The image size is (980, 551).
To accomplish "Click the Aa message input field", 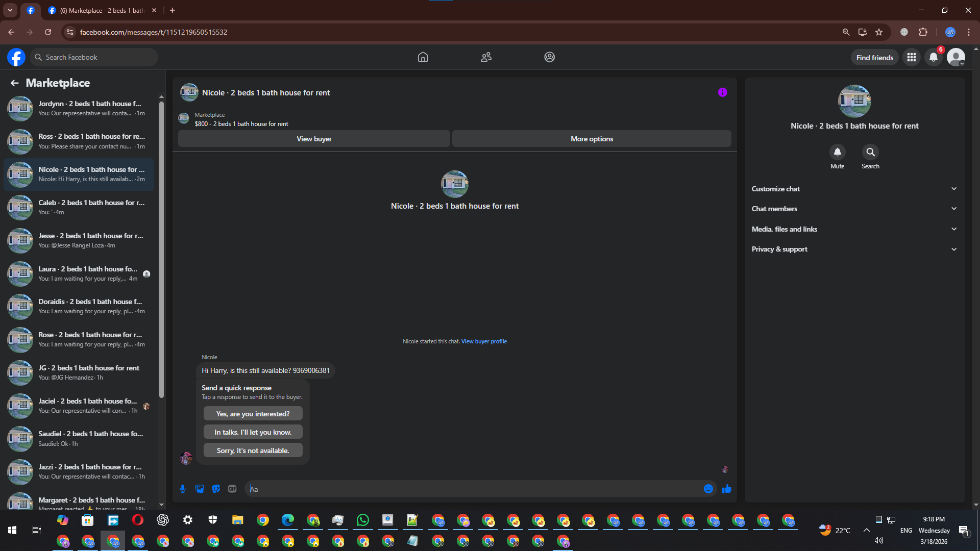I will [x=475, y=489].
